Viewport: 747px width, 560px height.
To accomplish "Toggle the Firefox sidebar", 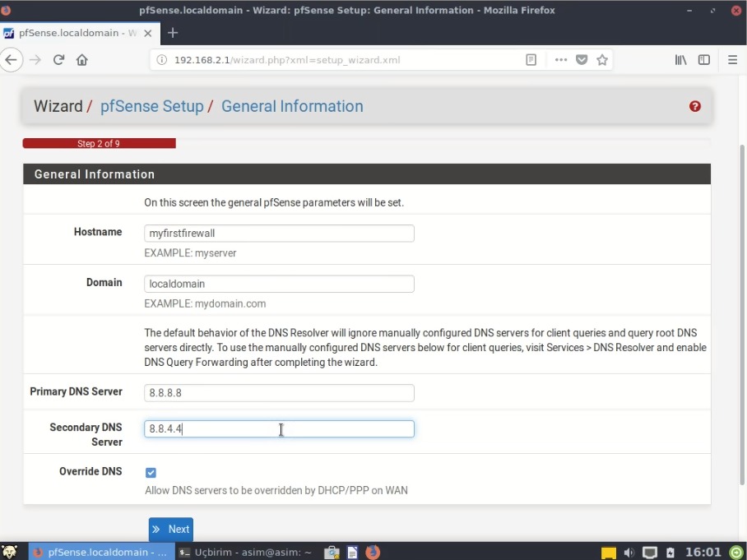I will (x=703, y=59).
